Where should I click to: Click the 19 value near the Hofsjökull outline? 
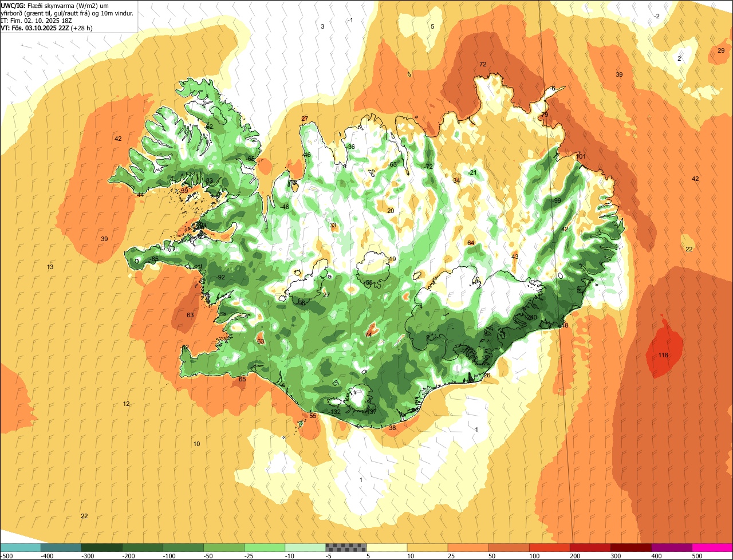(x=392, y=259)
